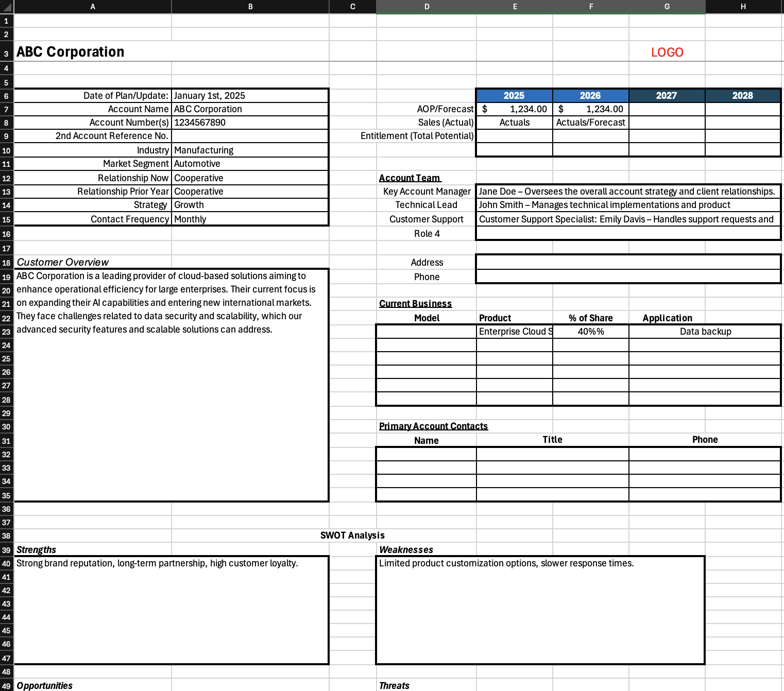Select row header 6
This screenshot has height=691, width=784.
pyautogui.click(x=7, y=95)
